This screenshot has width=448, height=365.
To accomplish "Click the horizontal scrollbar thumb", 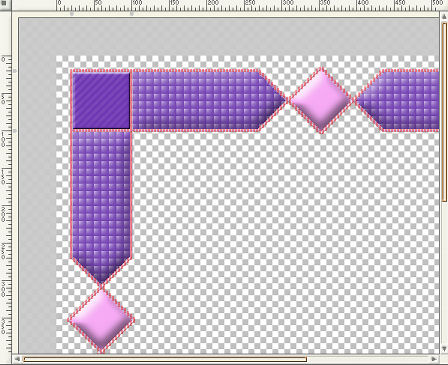I will (x=165, y=359).
